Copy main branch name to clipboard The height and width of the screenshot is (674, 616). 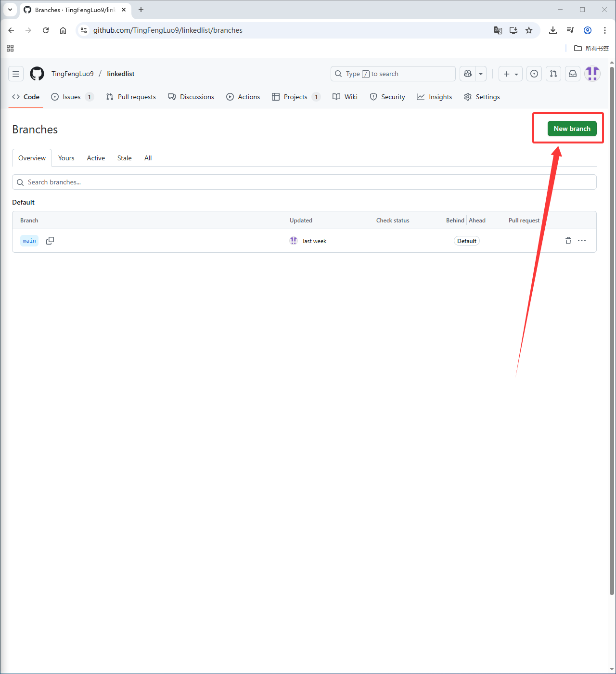[x=50, y=241]
